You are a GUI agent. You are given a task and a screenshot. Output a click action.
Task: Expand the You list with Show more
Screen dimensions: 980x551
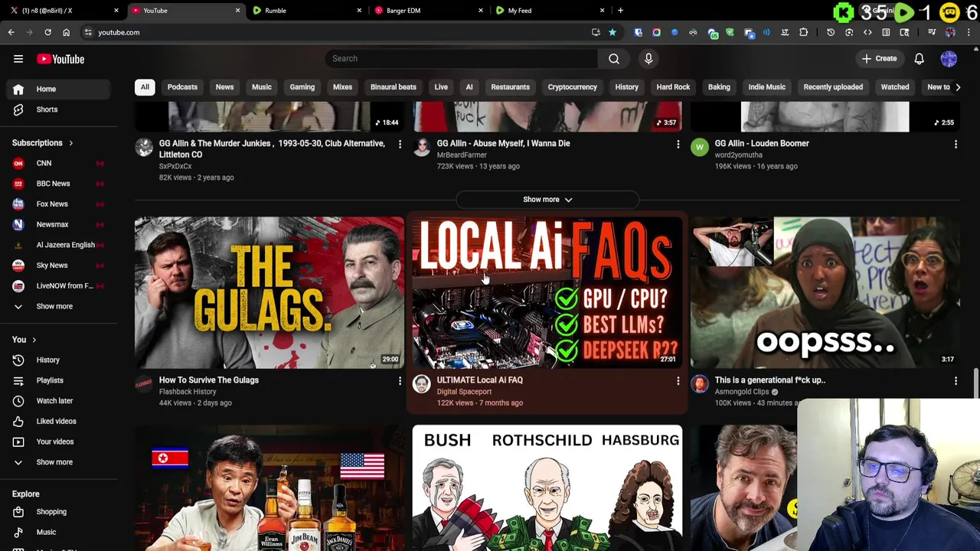58,462
